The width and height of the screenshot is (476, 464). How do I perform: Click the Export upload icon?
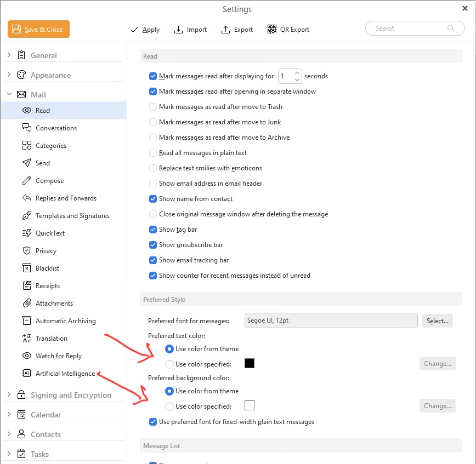[225, 30]
